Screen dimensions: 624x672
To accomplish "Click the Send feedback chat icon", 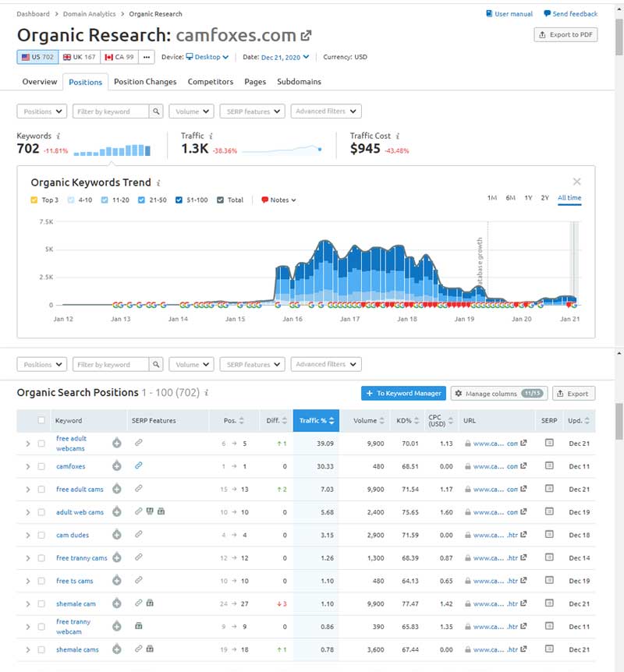I will [x=548, y=14].
